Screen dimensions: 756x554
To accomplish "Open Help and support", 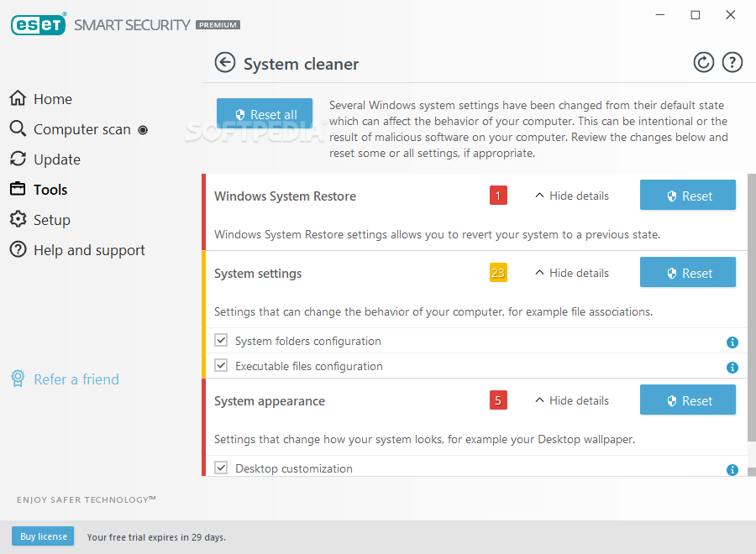I will tap(89, 250).
